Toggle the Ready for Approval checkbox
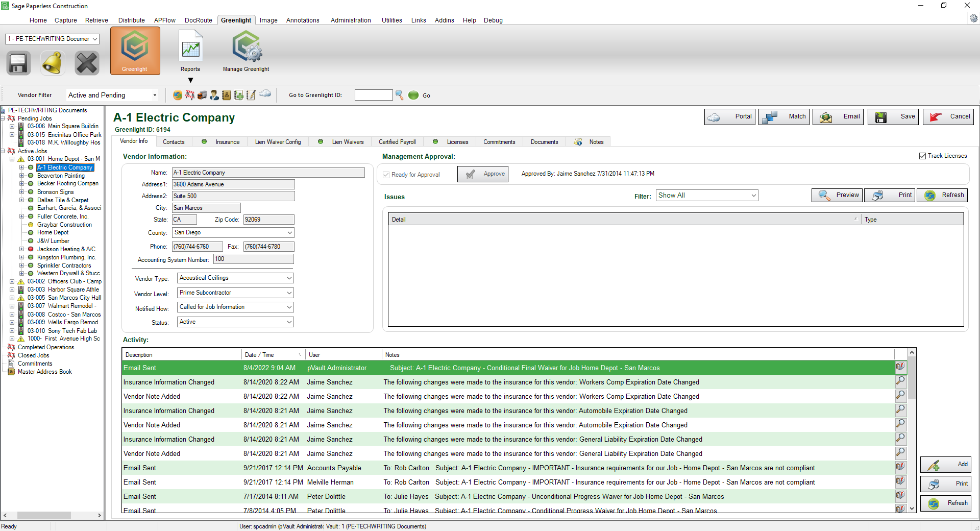The width and height of the screenshot is (980, 531). click(386, 175)
